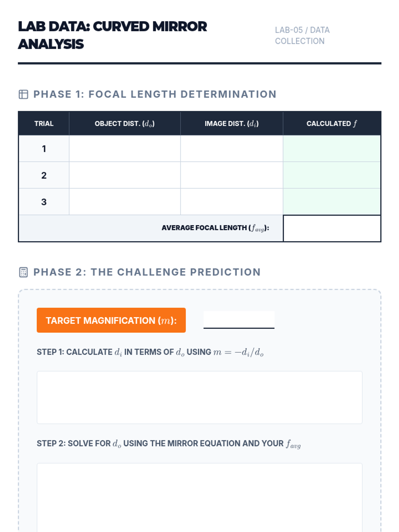Click the LAB-05 / Data Collection label
The image size is (399, 532).
coord(302,36)
